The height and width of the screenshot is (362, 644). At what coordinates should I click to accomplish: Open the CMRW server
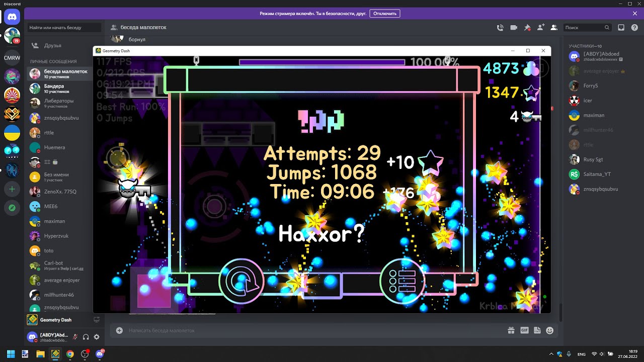tap(12, 57)
